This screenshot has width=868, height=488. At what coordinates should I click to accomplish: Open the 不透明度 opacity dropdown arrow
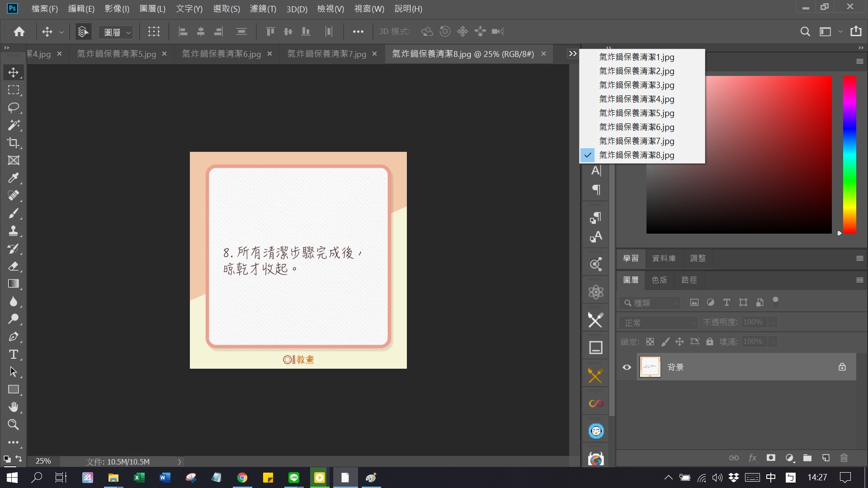773,322
